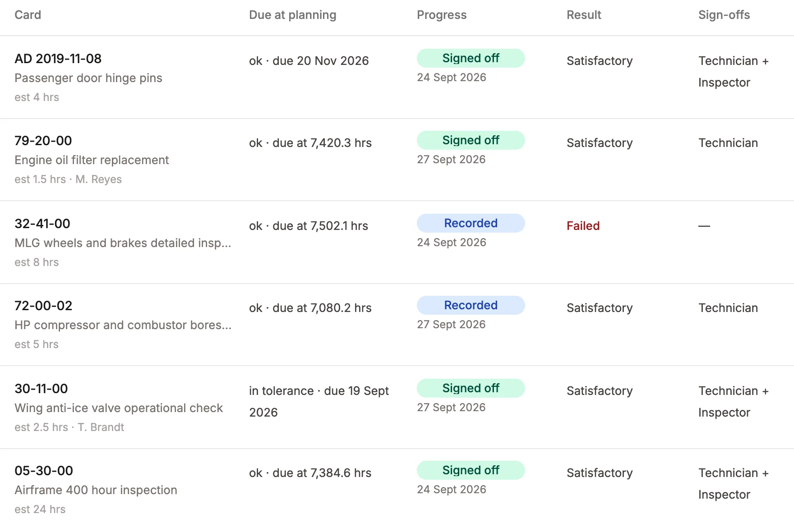The height and width of the screenshot is (532, 794).
Task: Click the Sign-offs column header
Action: pyautogui.click(x=724, y=15)
